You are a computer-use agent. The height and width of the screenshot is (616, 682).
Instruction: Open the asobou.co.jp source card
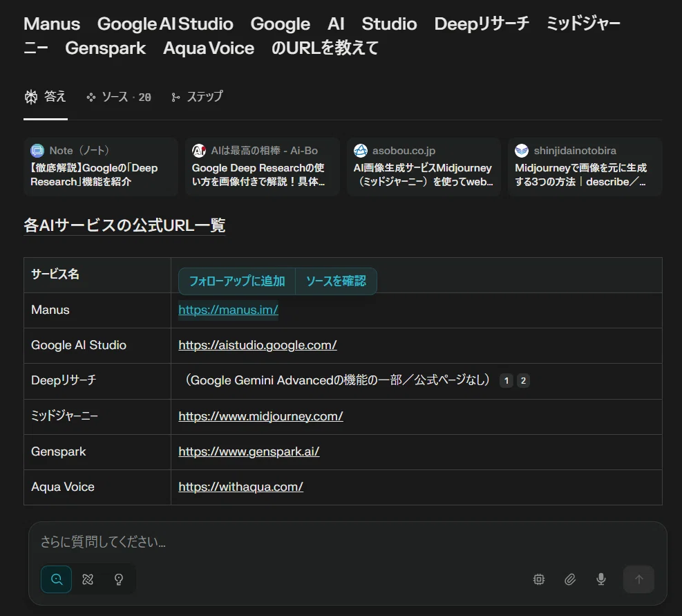424,167
